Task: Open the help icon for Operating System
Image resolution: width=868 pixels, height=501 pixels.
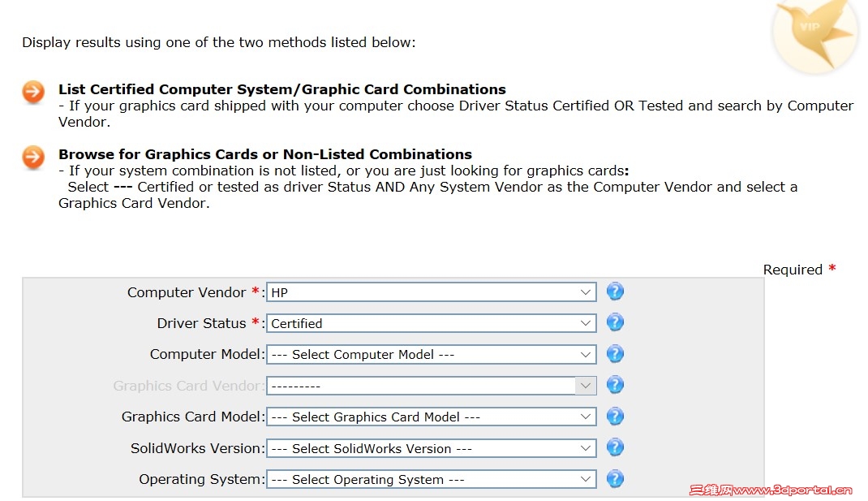Action: pyautogui.click(x=615, y=479)
